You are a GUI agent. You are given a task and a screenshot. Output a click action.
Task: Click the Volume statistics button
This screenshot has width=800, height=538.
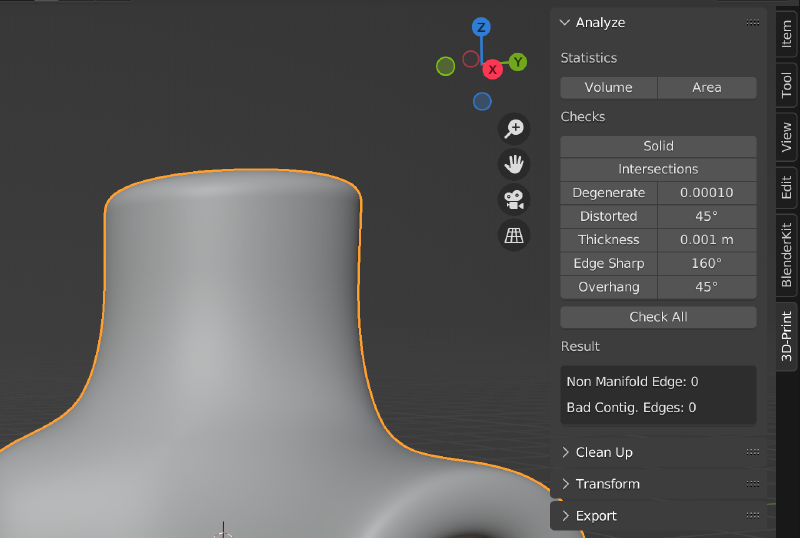point(609,88)
